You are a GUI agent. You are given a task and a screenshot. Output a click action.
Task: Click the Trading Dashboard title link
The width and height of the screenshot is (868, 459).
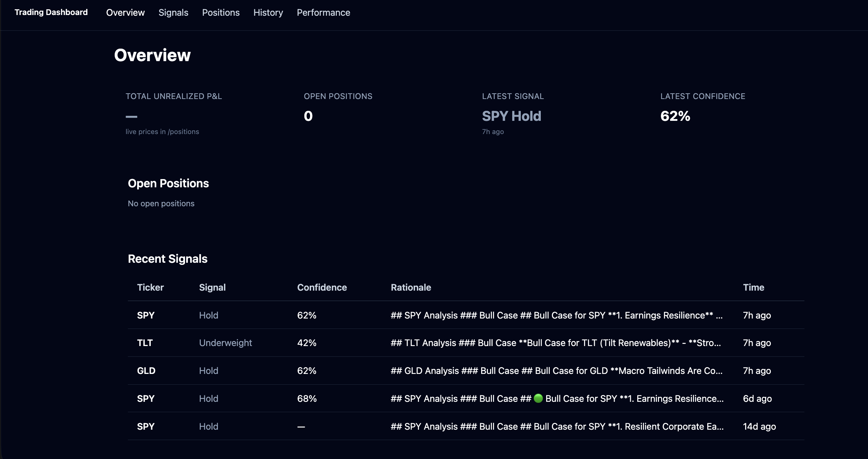[x=51, y=12]
